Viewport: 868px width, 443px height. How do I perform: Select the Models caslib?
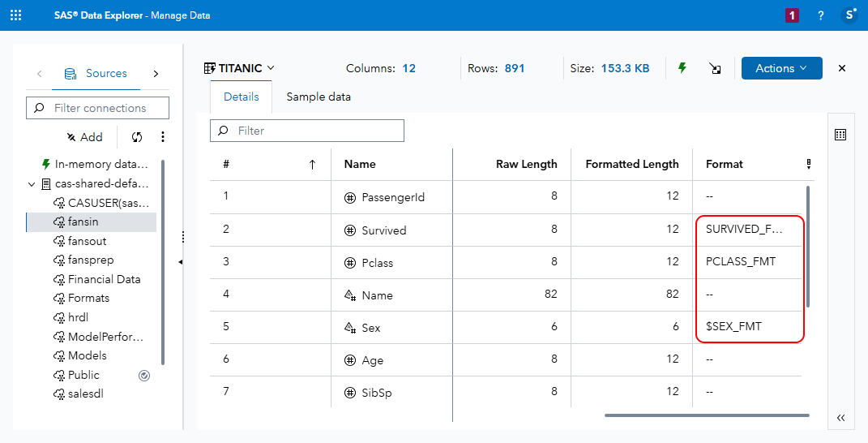pos(79,355)
